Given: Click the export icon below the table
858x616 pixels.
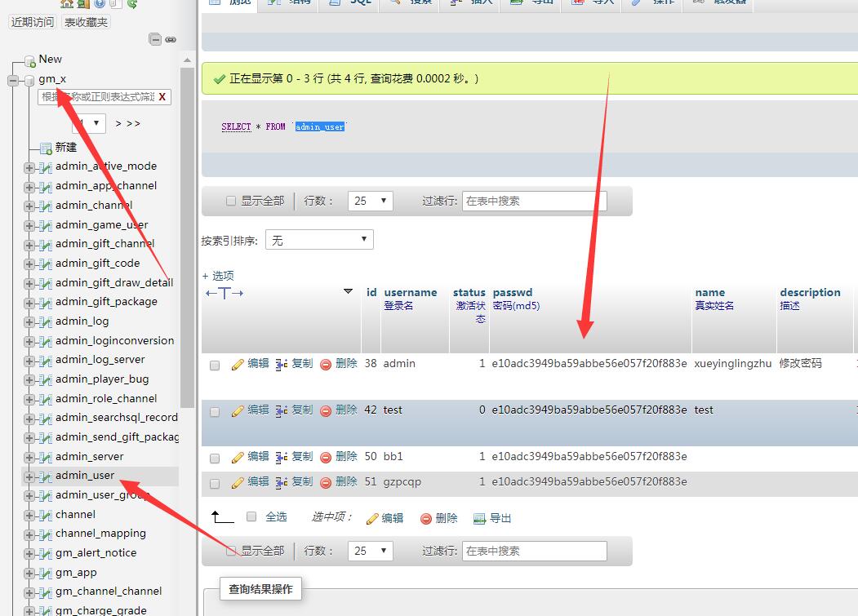Looking at the screenshot, I should pos(479,519).
